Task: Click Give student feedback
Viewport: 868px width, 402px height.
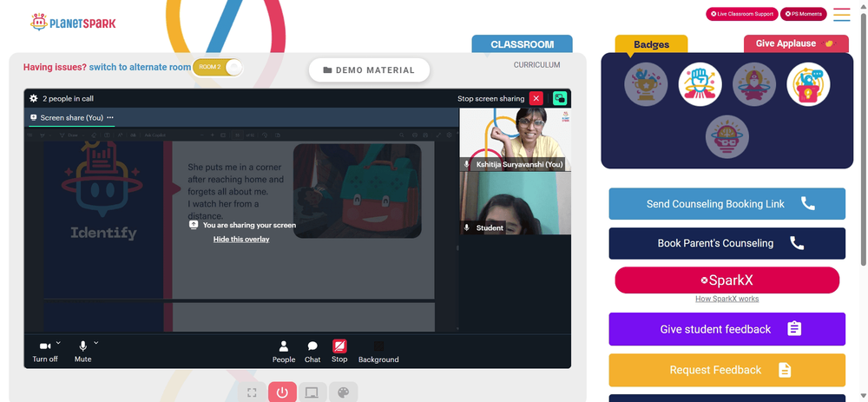Action: click(x=727, y=329)
